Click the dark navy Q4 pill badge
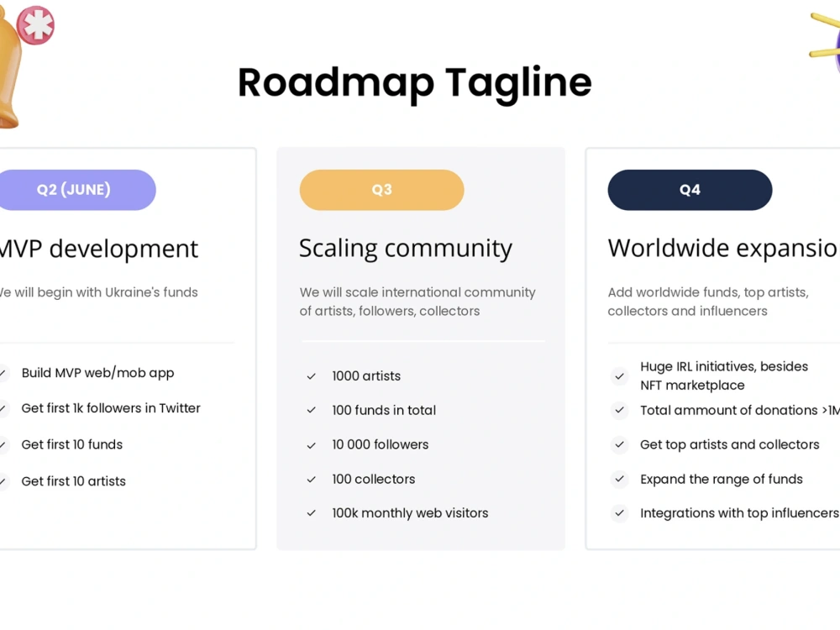This screenshot has width=840, height=630. (x=690, y=190)
